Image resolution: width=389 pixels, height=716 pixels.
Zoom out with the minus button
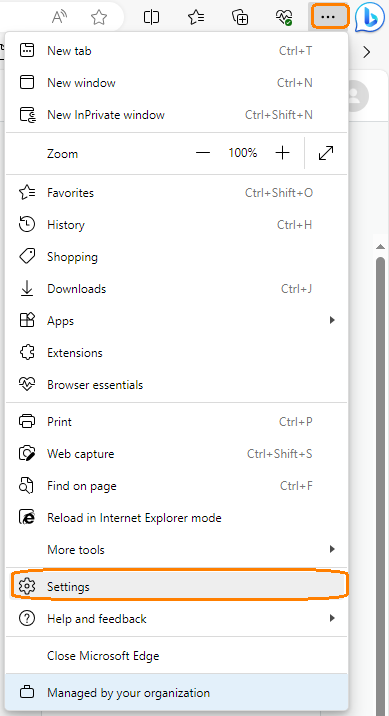(x=203, y=153)
